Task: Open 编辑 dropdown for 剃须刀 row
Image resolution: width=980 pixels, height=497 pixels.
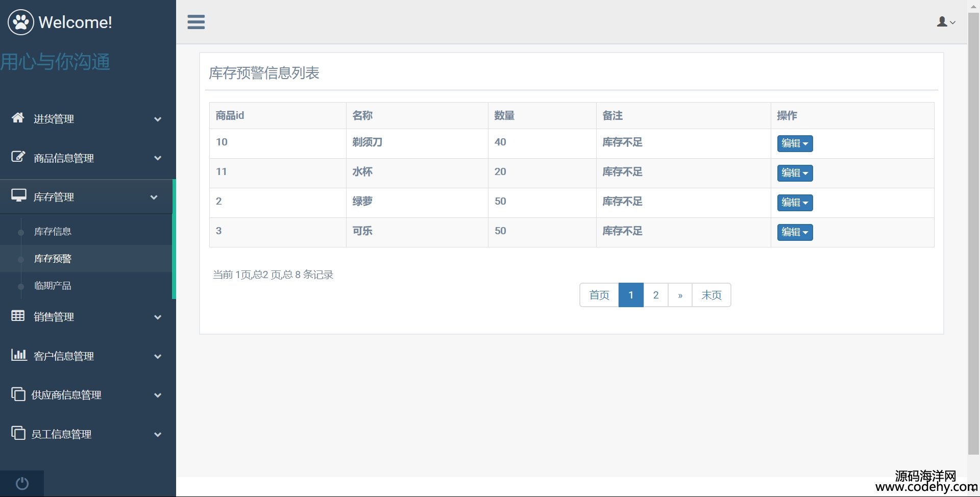Action: coord(794,143)
